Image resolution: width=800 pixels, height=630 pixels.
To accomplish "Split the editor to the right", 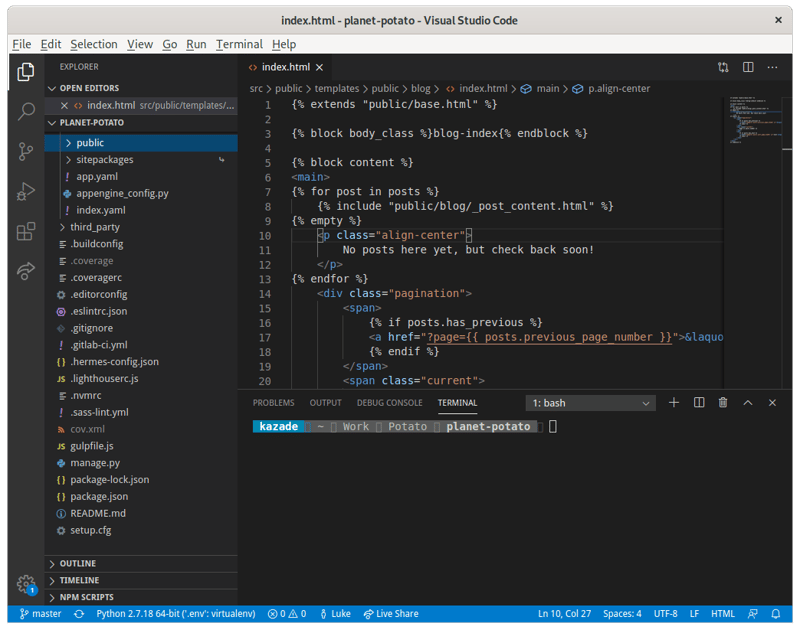I will click(x=748, y=67).
